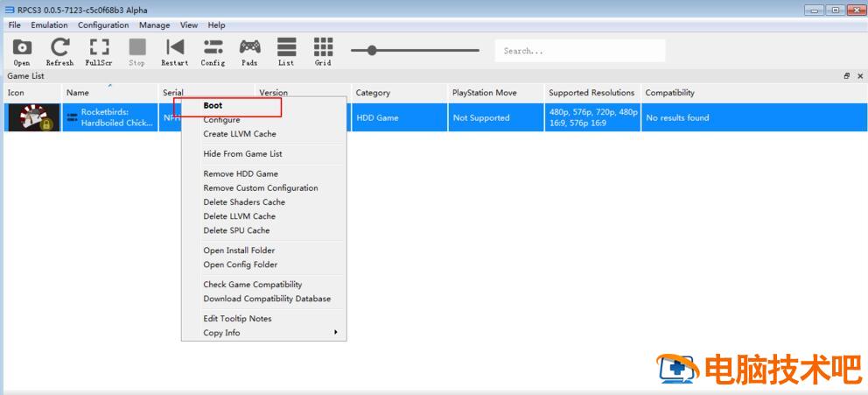Click the 480p, 576p, 720p resolutions cell
The height and width of the screenshot is (395, 868).
[592, 117]
